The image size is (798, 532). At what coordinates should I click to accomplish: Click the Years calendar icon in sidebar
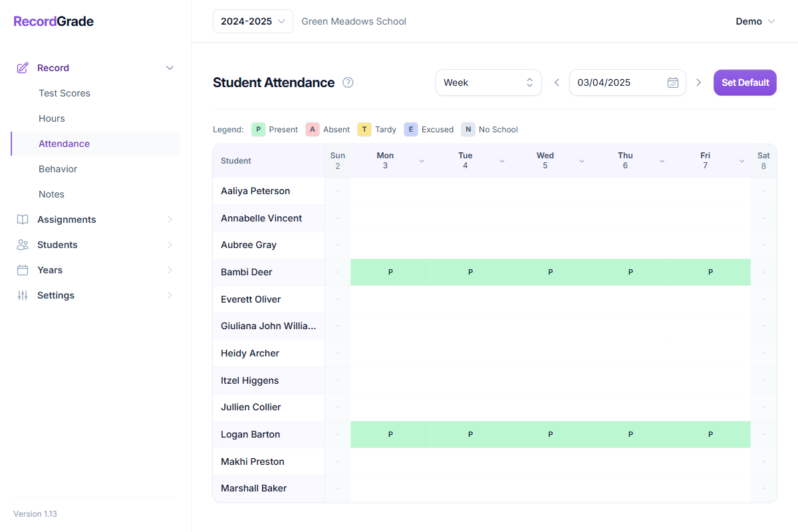pos(23,270)
